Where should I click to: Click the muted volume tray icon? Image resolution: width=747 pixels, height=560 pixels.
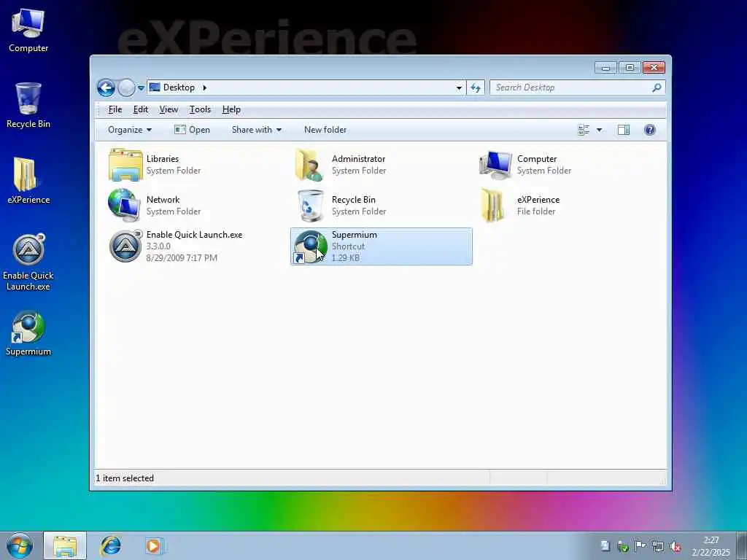click(x=675, y=547)
